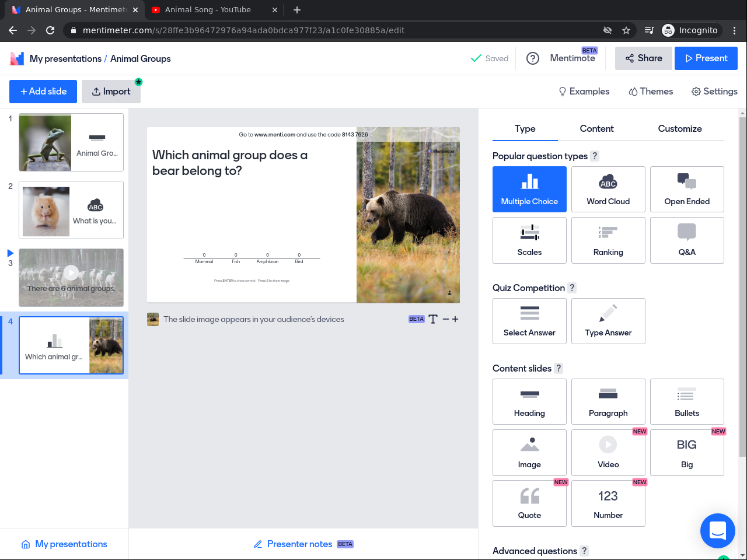Select slide 3 video thumbnail
Viewport: 747px width, 560px height.
(x=71, y=278)
